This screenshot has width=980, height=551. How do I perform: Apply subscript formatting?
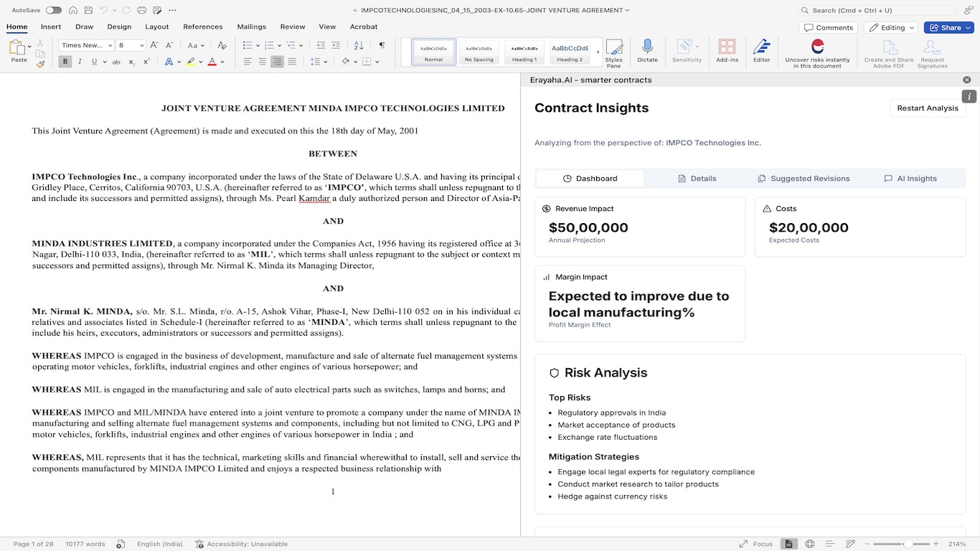[132, 62]
